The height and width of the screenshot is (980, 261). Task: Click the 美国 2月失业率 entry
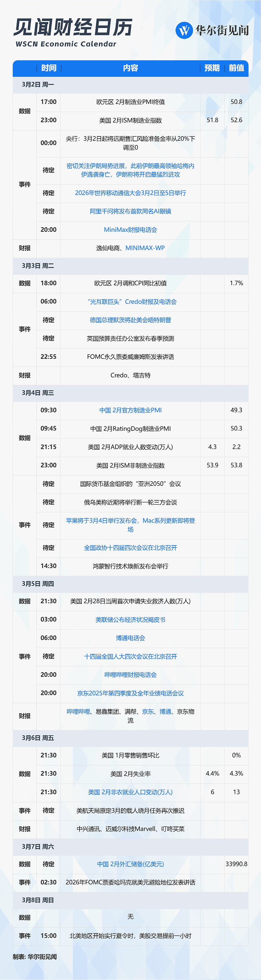click(x=130, y=773)
